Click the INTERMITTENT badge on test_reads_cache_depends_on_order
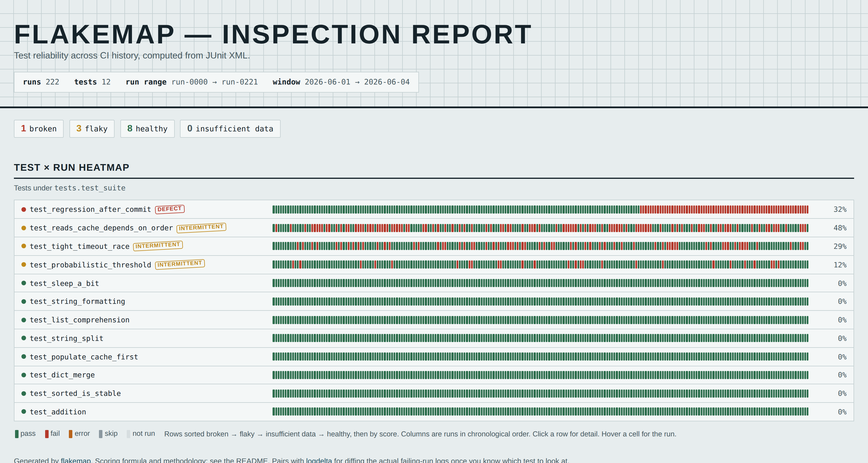 pyautogui.click(x=201, y=227)
